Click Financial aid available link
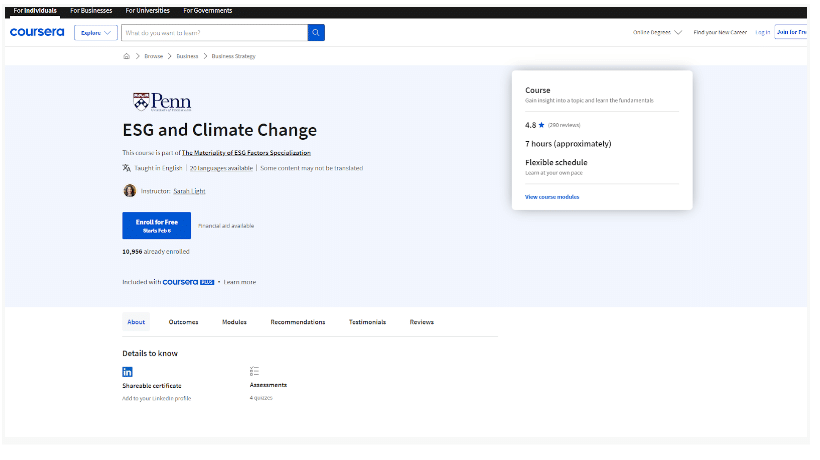This screenshot has width=820, height=460. pos(226,226)
